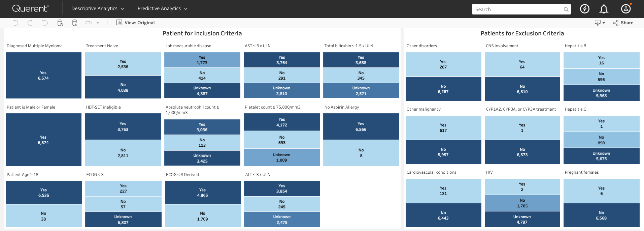Select Platelet count Yes 4,172 tile

[x=282, y=122]
